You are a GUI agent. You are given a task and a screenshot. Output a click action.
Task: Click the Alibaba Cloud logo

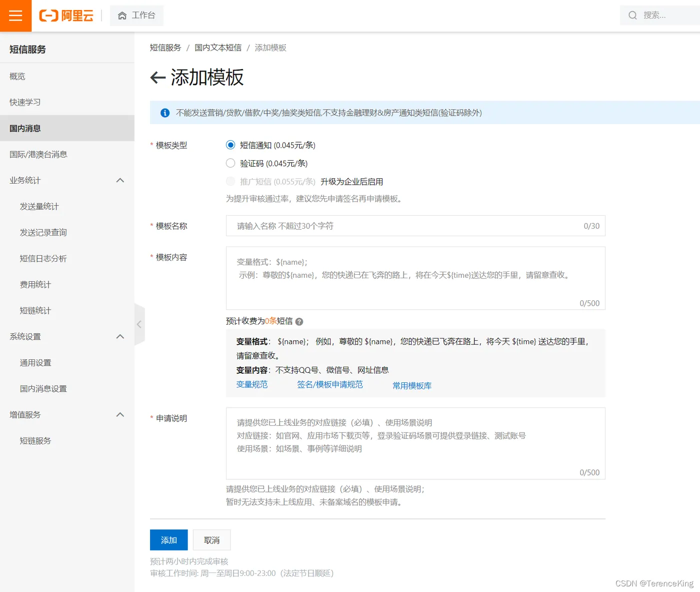coord(66,16)
